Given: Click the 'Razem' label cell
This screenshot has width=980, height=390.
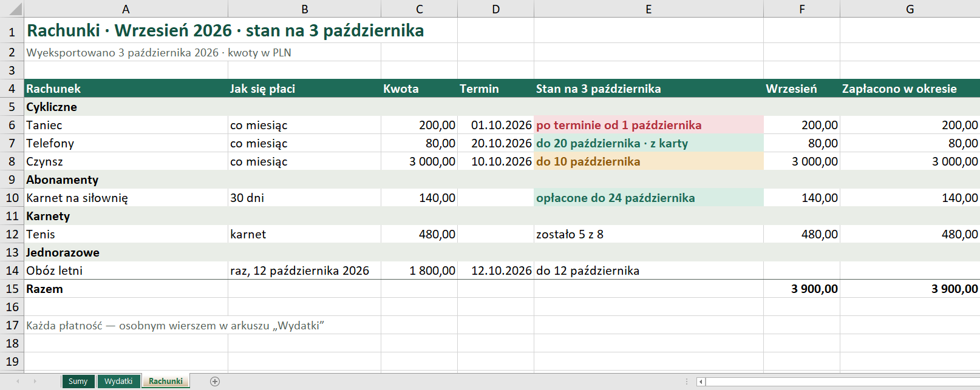Looking at the screenshot, I should click(126, 289).
